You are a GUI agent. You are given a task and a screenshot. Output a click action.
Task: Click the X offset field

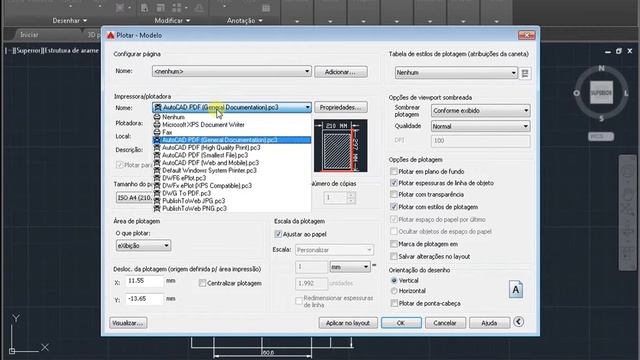[144, 281]
